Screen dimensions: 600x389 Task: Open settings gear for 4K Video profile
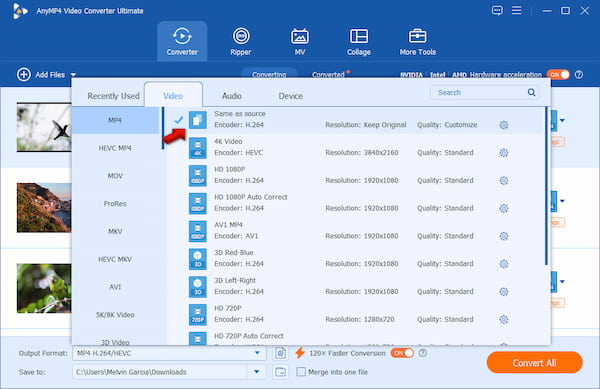point(504,153)
